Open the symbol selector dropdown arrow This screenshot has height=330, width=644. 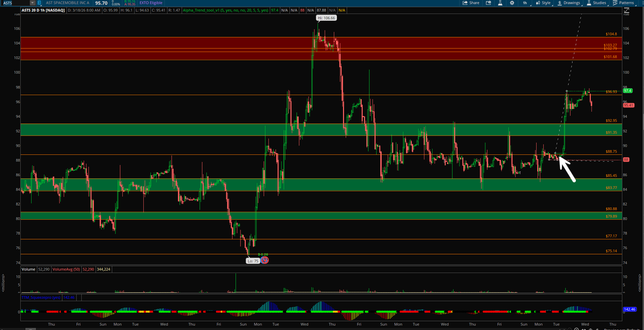pyautogui.click(x=32, y=3)
